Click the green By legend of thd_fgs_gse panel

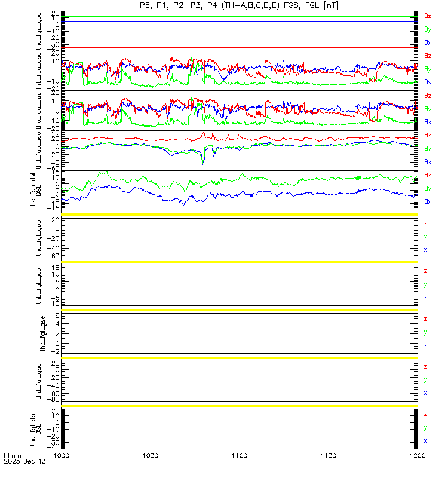tap(428, 149)
